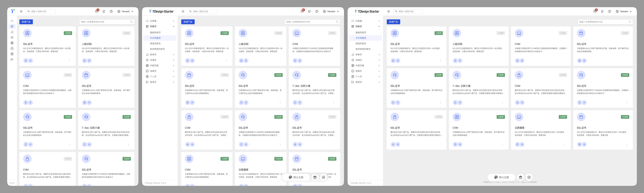
Task: Open dashboard gauge icon in collapsed-sidebar window
Action: tap(12, 21)
